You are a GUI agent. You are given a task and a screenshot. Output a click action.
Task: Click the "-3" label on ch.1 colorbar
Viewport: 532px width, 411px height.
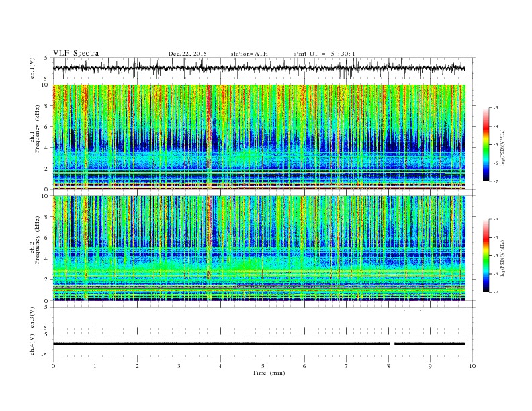(x=495, y=108)
